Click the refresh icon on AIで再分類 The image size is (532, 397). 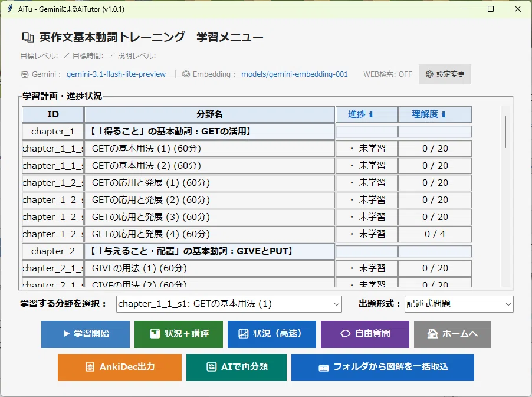211,367
